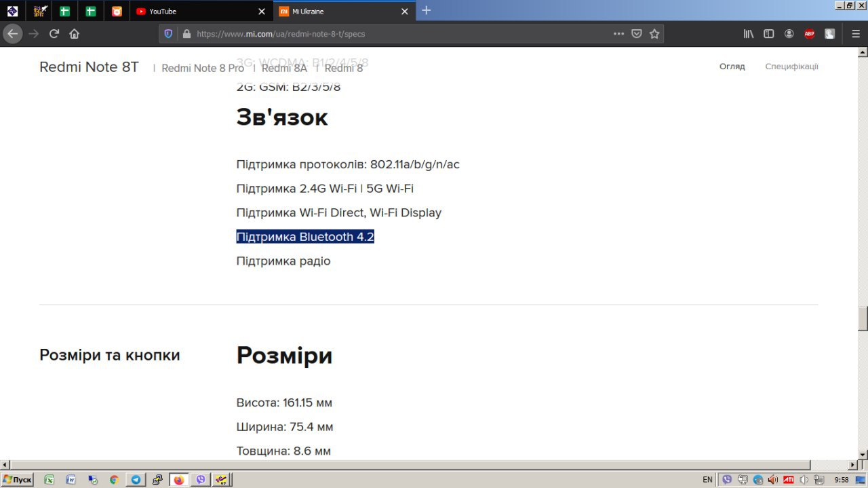
Task: Switch to the YouTube tab
Action: (201, 12)
